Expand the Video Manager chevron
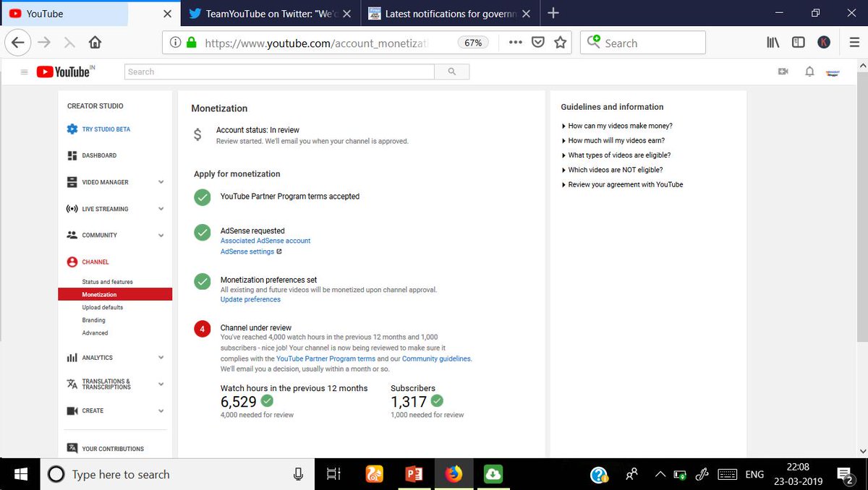Image resolution: width=868 pixels, height=490 pixels. (161, 182)
